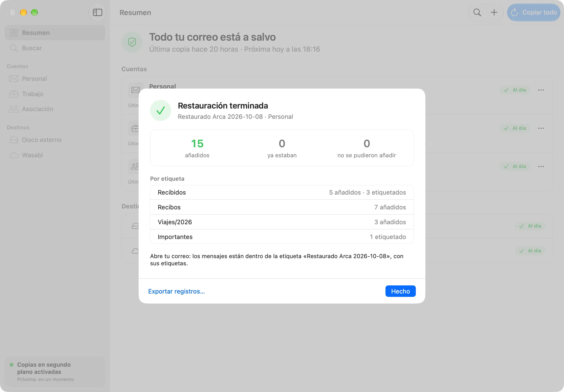Click the Buscar magnifier icon in sidebar

(14, 48)
